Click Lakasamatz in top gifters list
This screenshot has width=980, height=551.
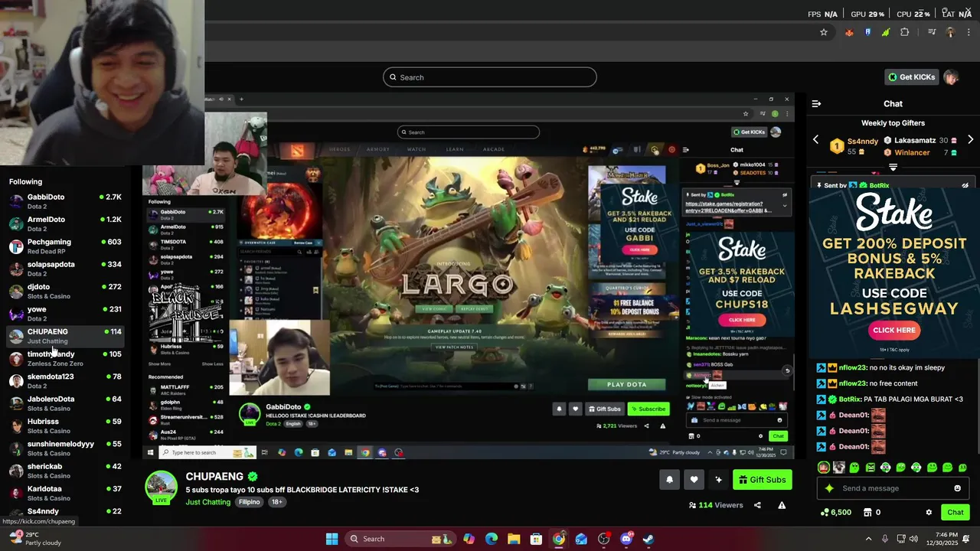(x=915, y=141)
